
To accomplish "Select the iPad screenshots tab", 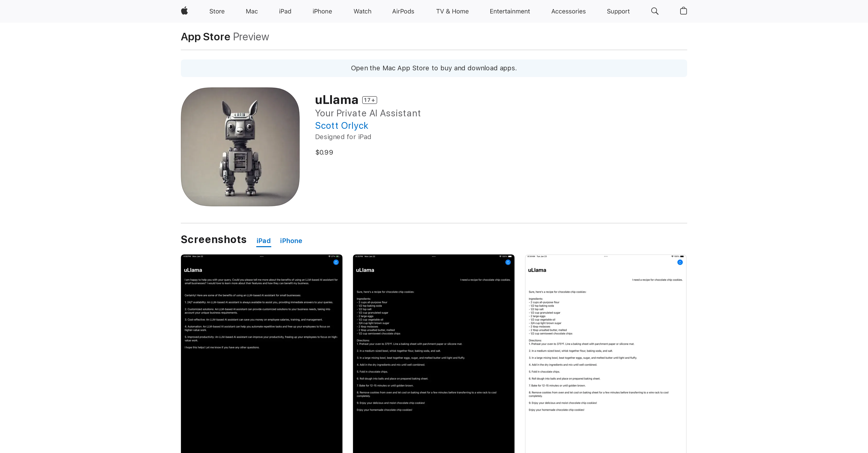I will (263, 240).
